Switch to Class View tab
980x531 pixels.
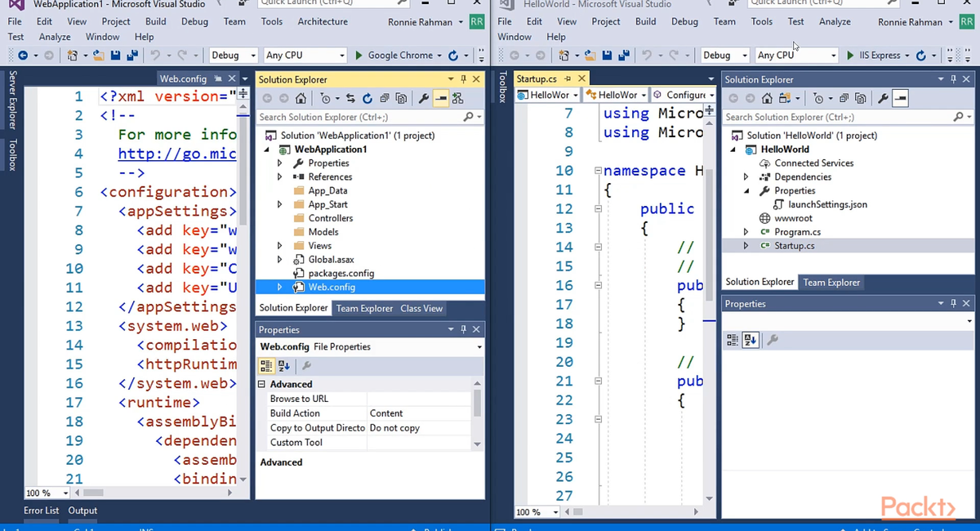point(421,308)
